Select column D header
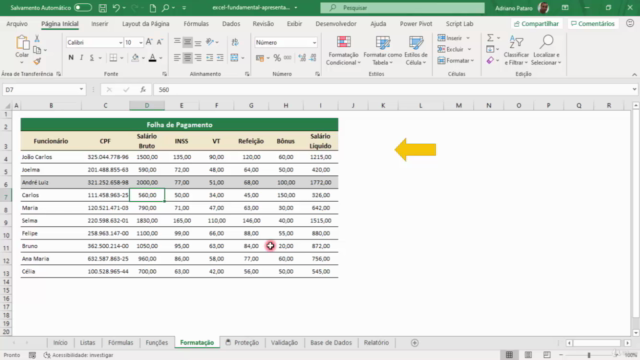 coord(147,105)
